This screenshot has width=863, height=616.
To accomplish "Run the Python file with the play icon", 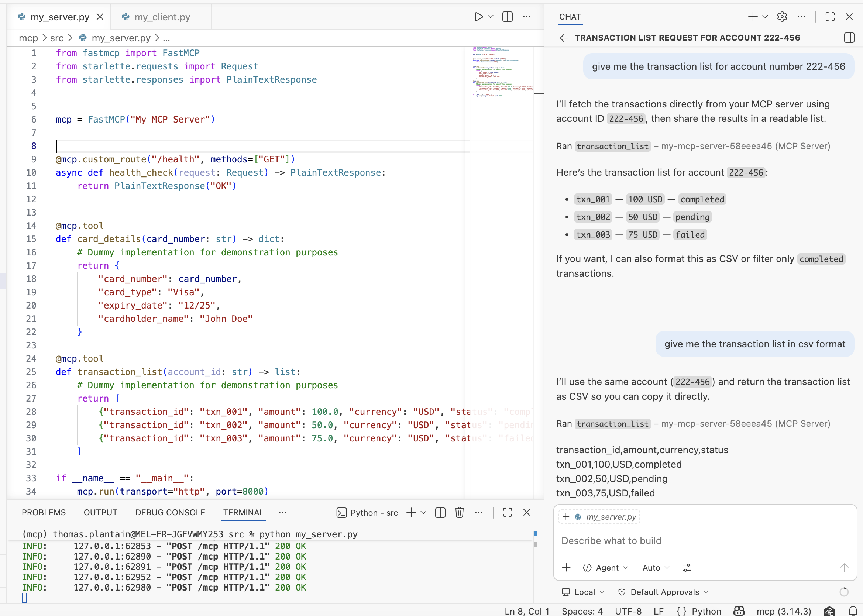I will tap(479, 17).
